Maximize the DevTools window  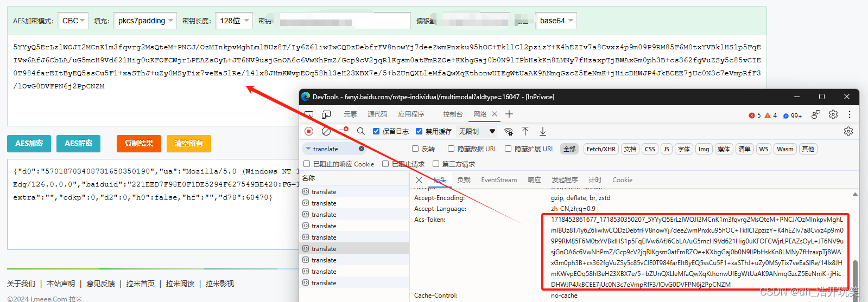[x=822, y=97]
